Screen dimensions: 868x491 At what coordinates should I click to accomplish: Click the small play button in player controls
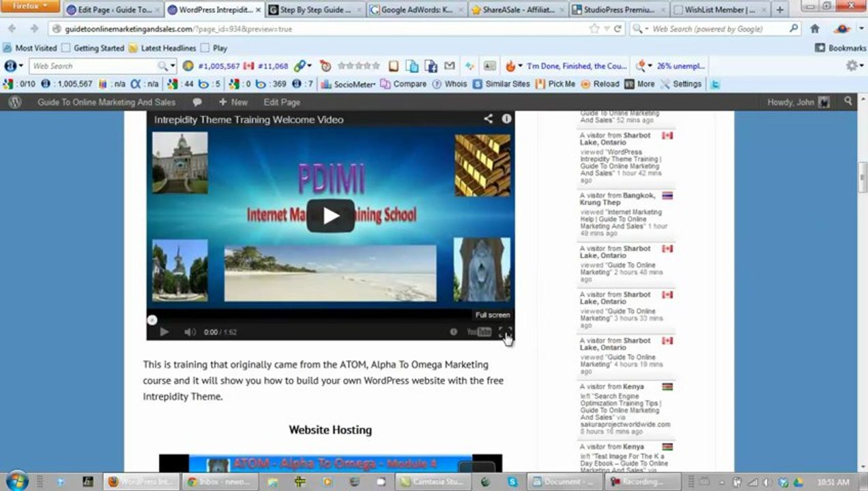[164, 332]
